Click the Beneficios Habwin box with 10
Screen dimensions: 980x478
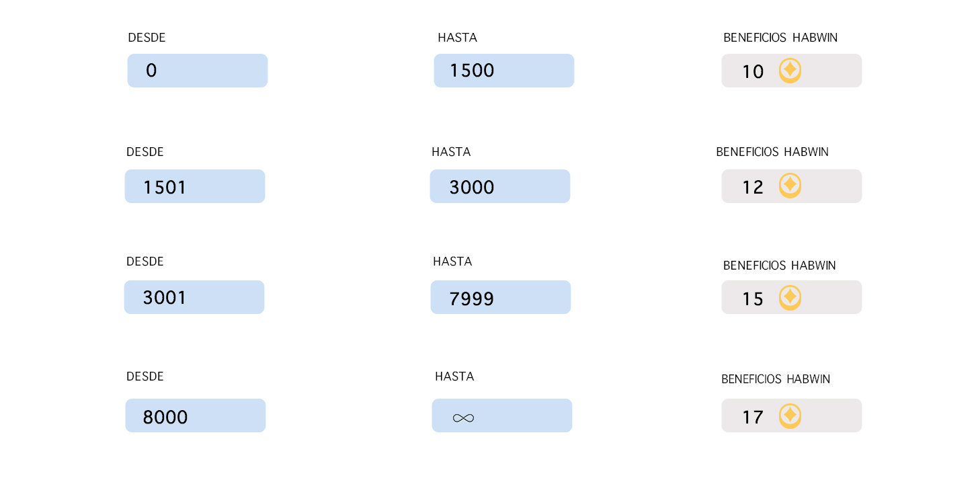(x=792, y=71)
